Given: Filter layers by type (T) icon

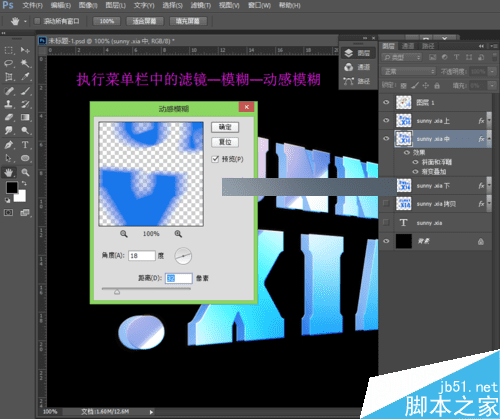Looking at the screenshot, I should pyautogui.click(x=457, y=57).
